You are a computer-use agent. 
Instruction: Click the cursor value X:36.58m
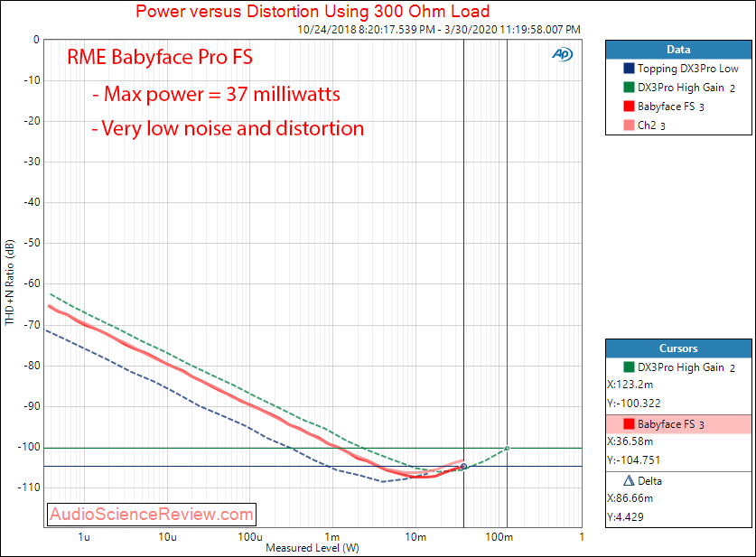(630, 441)
